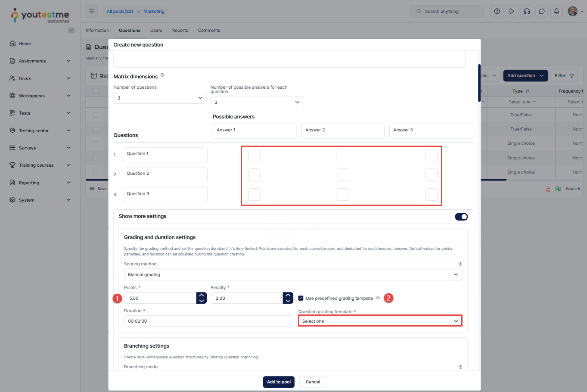The image size is (587, 392).
Task: Open notifications bell icon
Action: coord(556,12)
